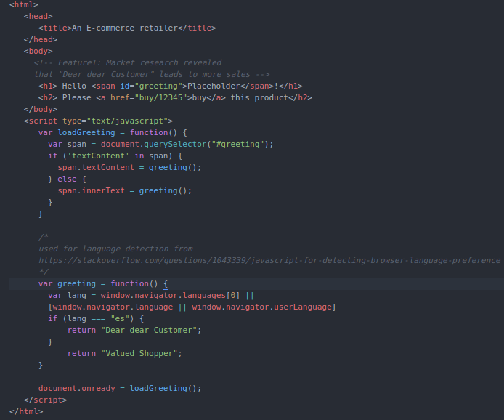Click the loadGreeting variable declaration name
The width and height of the screenshot is (504, 420).
click(86, 132)
